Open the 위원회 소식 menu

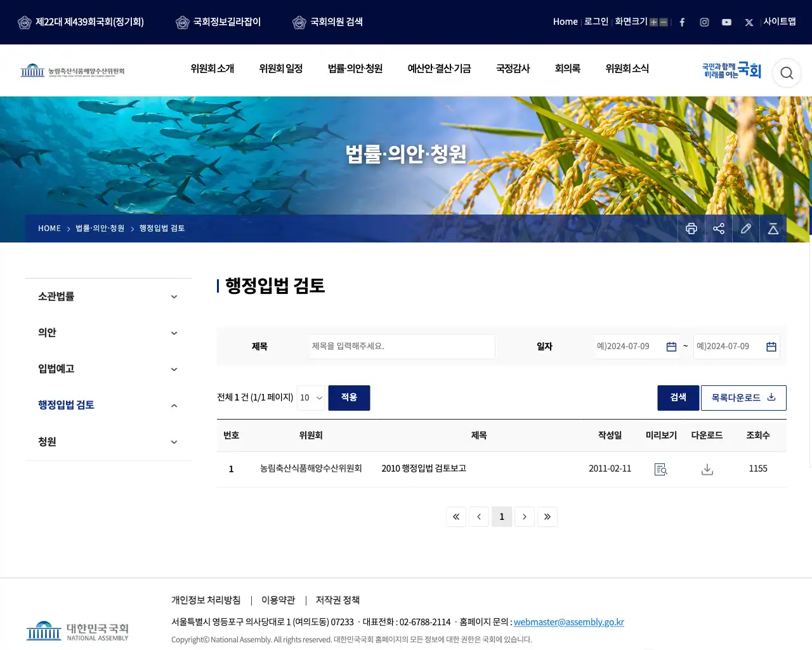627,69
